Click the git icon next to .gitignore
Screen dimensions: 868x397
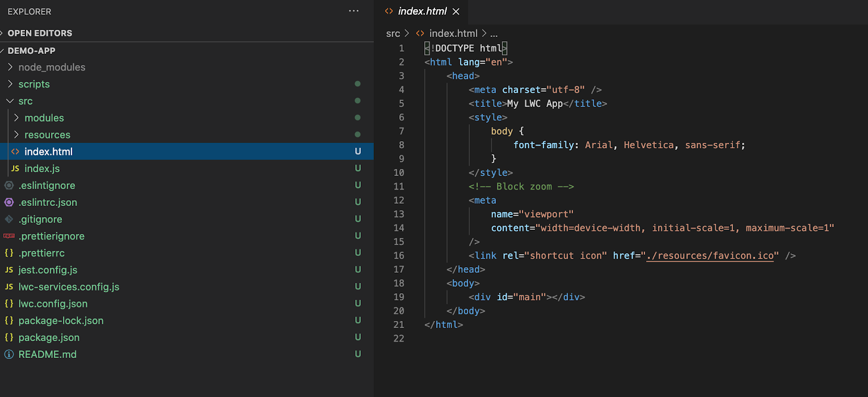pos(9,219)
